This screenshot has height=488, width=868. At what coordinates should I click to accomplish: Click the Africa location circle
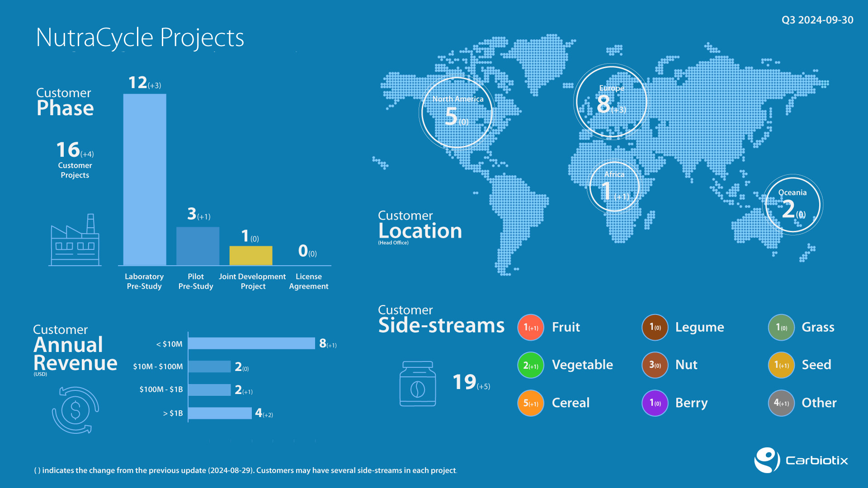[614, 187]
